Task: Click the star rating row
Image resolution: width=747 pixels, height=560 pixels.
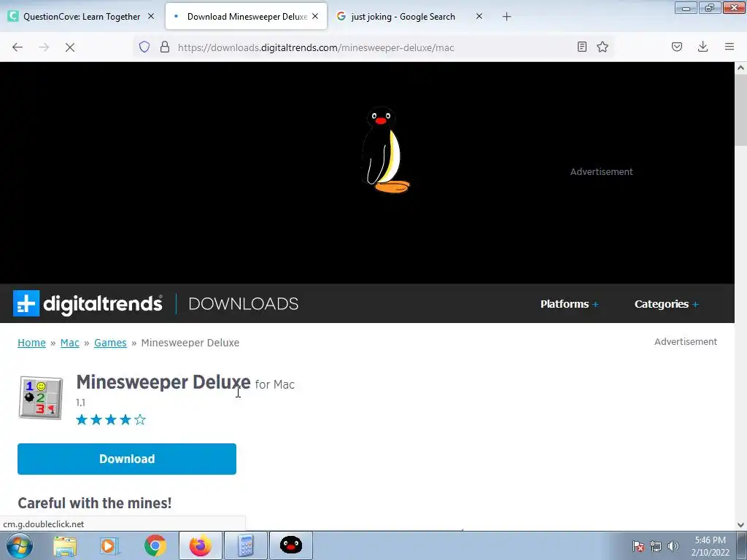Action: pyautogui.click(x=111, y=419)
